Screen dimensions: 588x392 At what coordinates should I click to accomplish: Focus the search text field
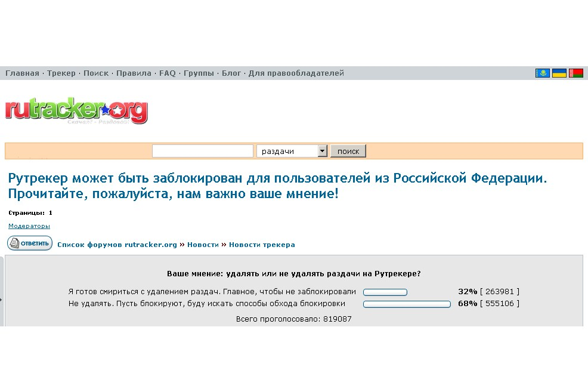pyautogui.click(x=203, y=151)
